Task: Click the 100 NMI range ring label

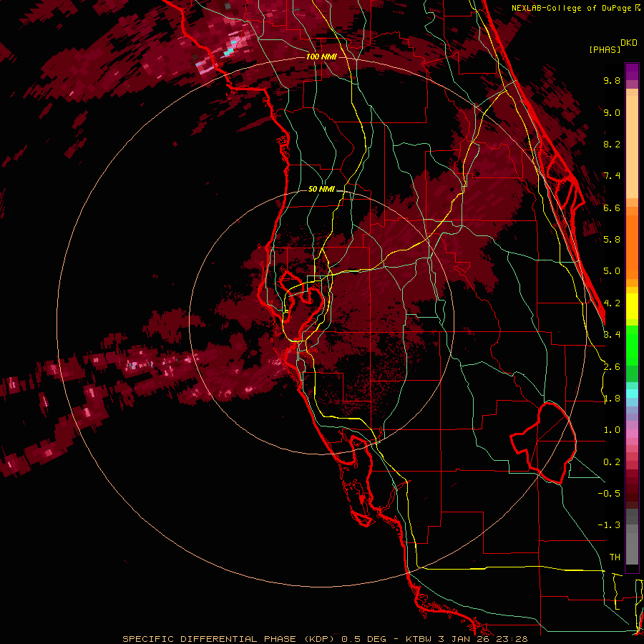Action: [321, 57]
